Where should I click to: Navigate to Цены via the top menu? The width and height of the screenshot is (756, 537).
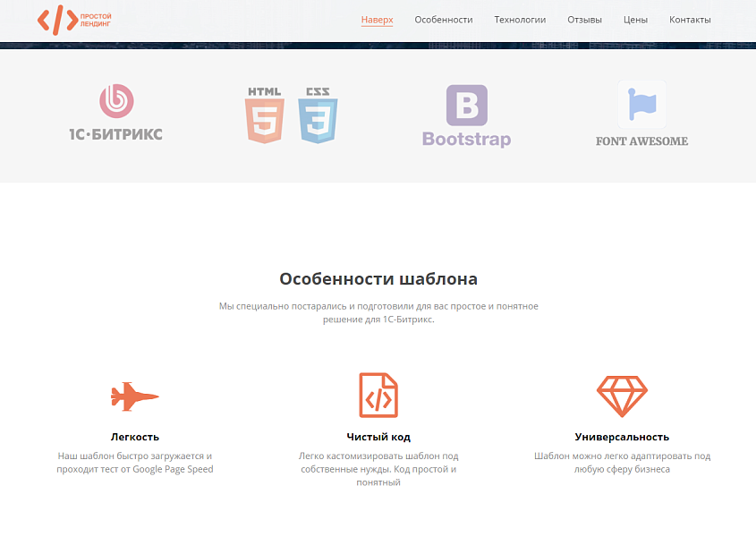tap(634, 19)
